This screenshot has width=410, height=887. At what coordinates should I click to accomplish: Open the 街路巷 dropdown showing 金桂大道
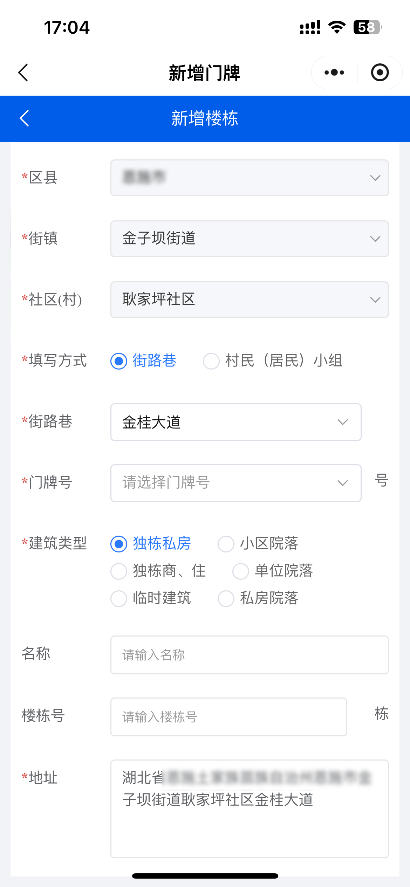[236, 422]
